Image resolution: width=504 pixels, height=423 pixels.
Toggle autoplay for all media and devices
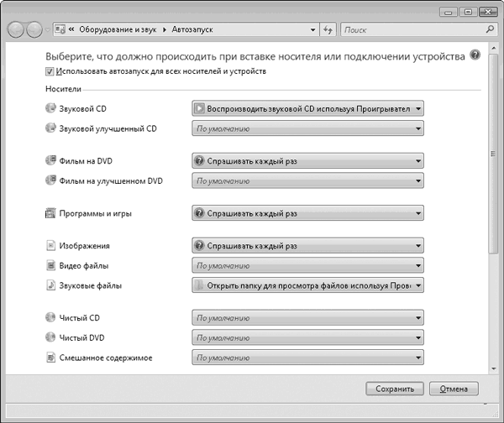click(x=50, y=72)
